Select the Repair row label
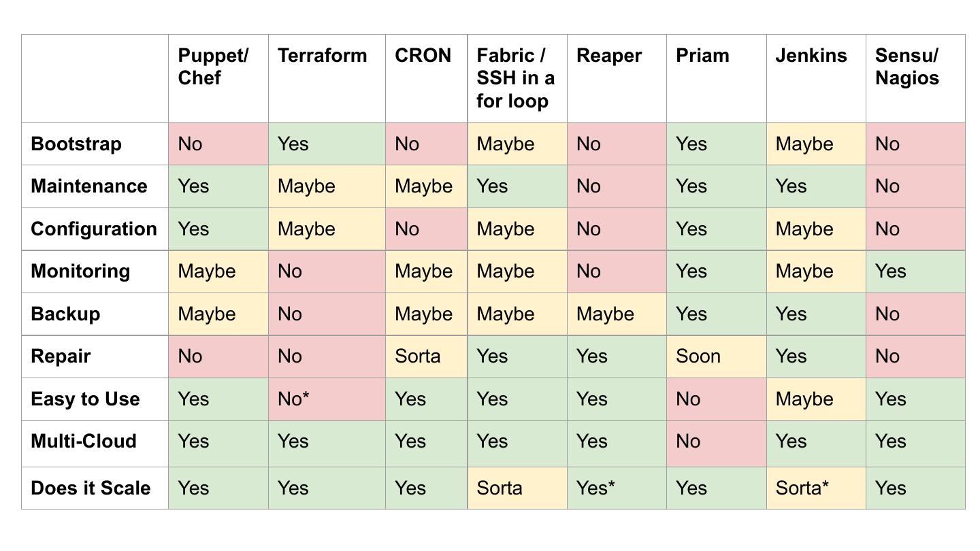The height and width of the screenshot is (551, 980). point(61,356)
